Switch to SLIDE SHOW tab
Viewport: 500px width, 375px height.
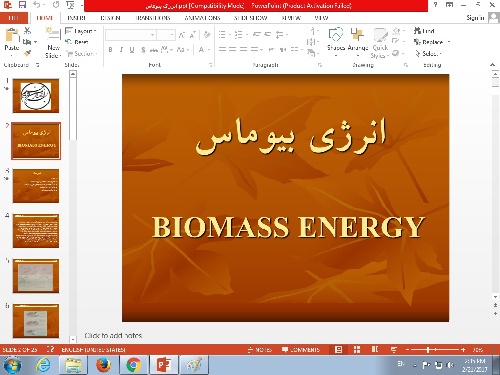250,18
